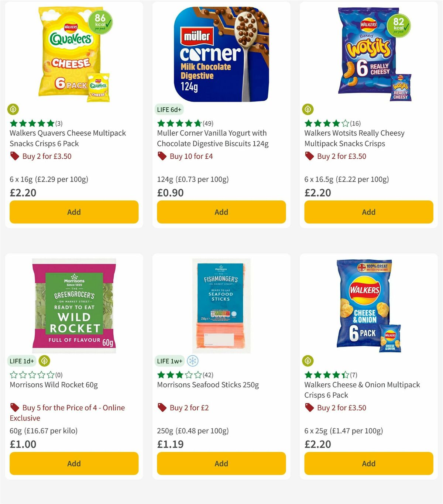Click the red tag icon beside Buy 2 for £2

tap(162, 408)
